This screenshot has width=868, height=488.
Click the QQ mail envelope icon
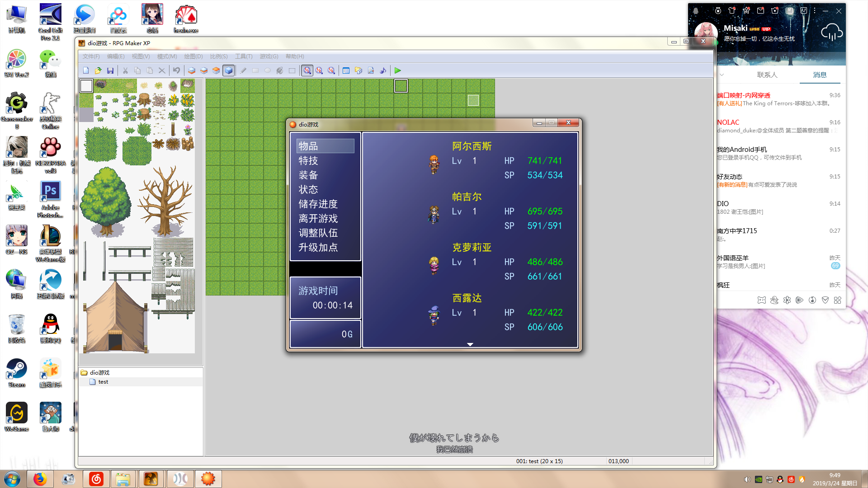pyautogui.click(x=761, y=10)
